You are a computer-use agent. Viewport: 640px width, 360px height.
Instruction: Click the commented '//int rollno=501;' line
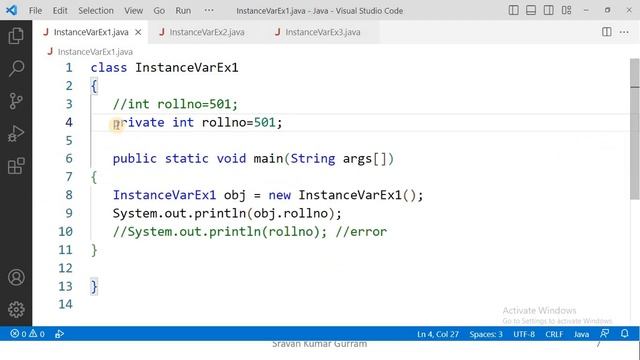[x=175, y=104]
